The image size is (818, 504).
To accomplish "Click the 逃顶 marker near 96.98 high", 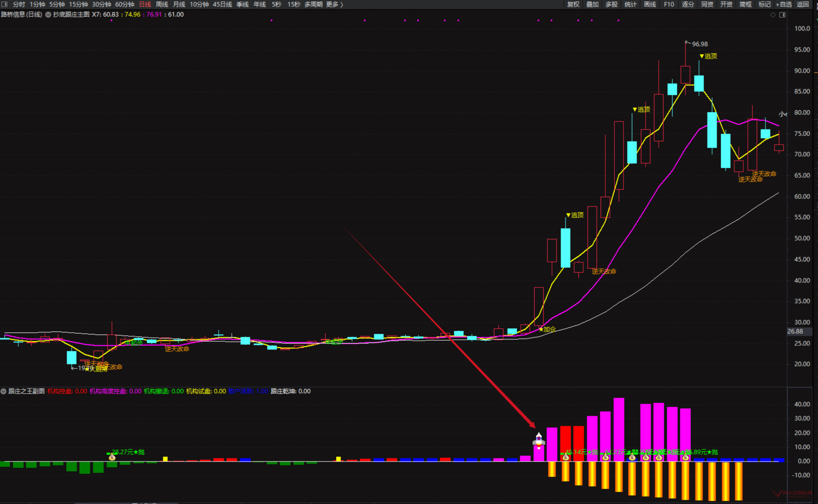I will (708, 56).
